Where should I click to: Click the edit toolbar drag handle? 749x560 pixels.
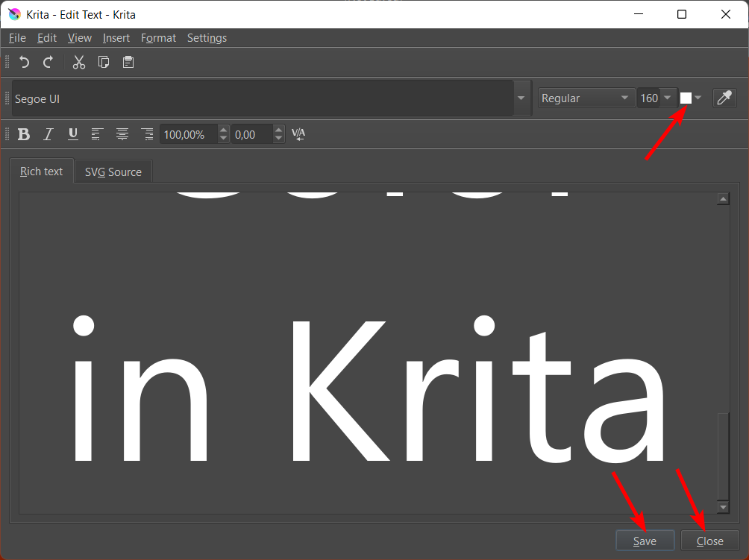point(7,62)
